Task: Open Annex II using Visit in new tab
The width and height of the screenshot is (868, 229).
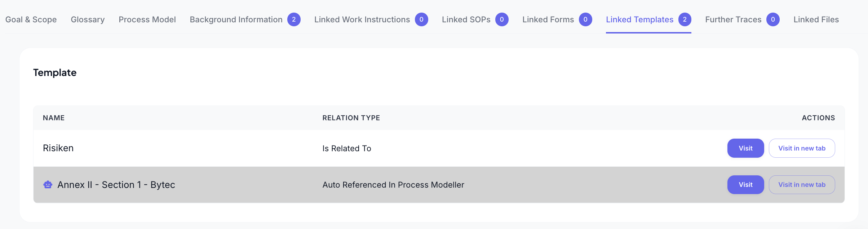Action: pyautogui.click(x=802, y=185)
